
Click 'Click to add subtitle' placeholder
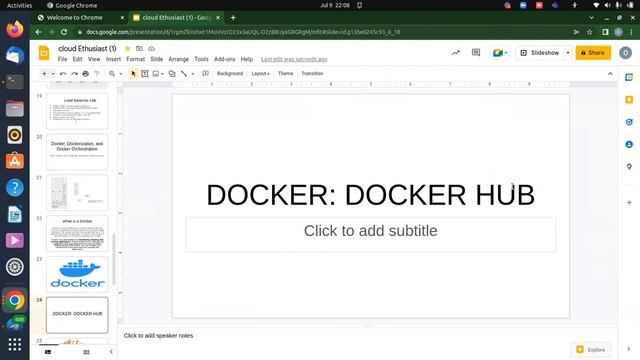pos(371,234)
